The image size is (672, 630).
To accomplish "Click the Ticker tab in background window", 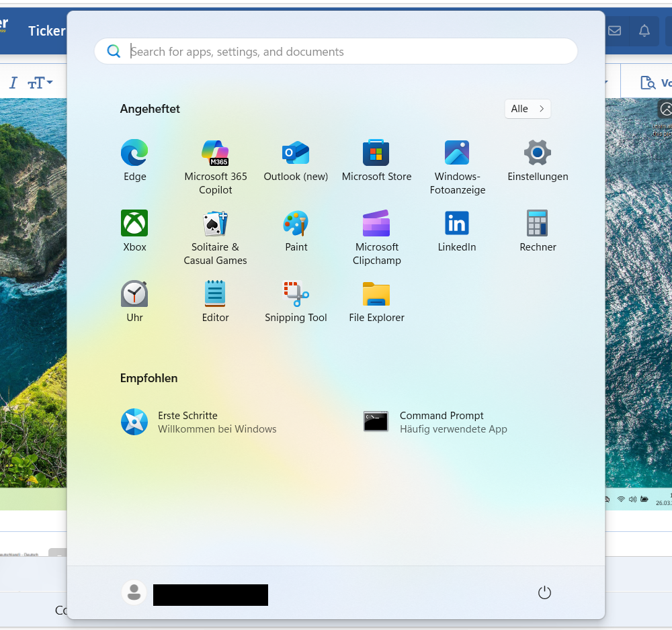I will 47,31.
